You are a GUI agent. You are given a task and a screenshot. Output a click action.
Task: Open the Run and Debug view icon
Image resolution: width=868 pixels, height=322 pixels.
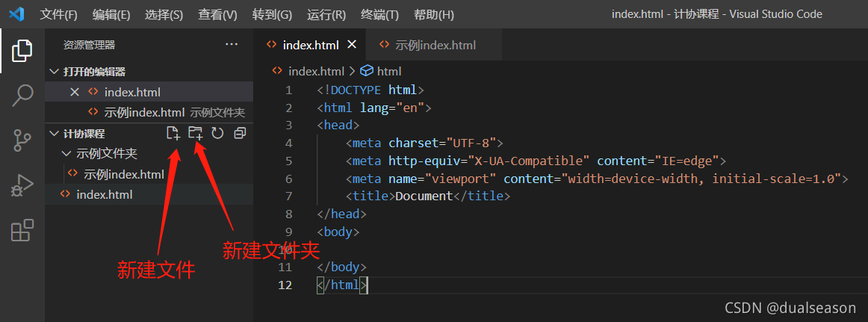[22, 185]
